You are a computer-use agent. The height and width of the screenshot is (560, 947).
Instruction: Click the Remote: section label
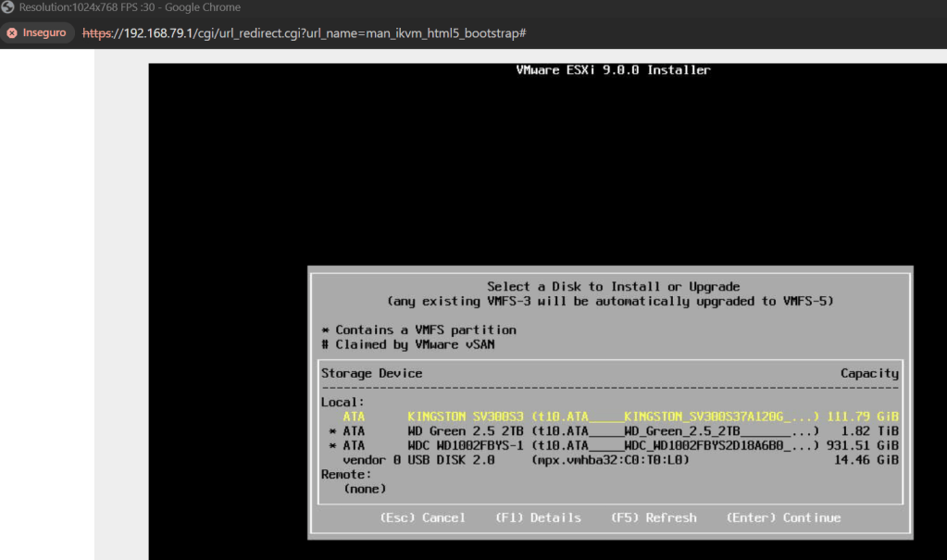click(x=346, y=474)
